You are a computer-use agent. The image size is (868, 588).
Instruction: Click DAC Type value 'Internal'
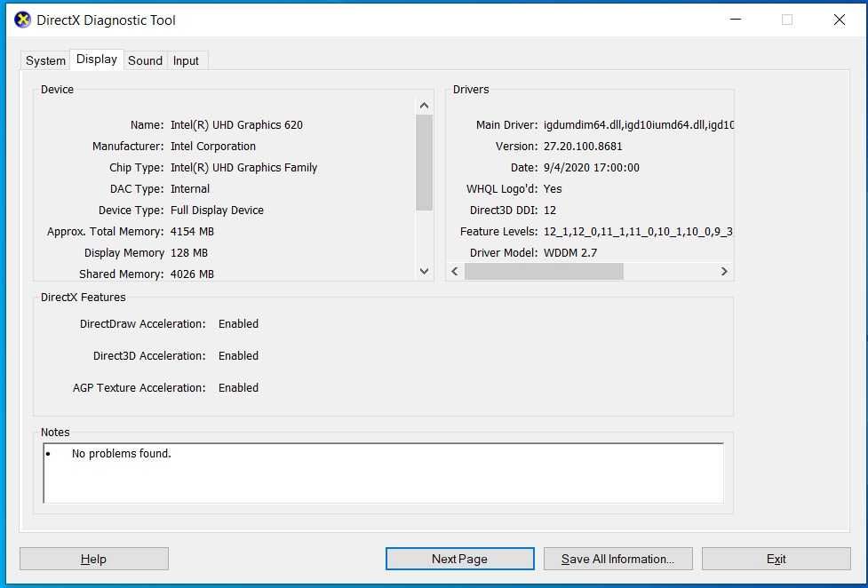[190, 189]
